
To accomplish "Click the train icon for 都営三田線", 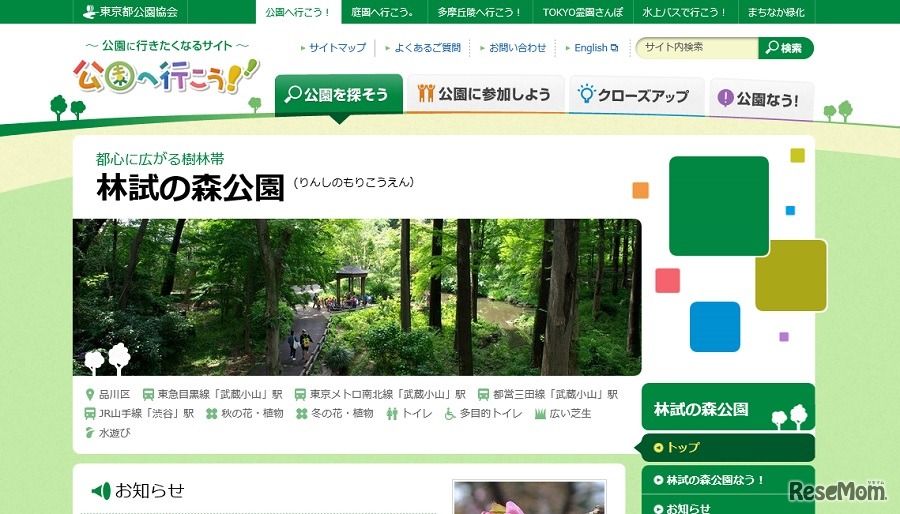I will [x=483, y=395].
